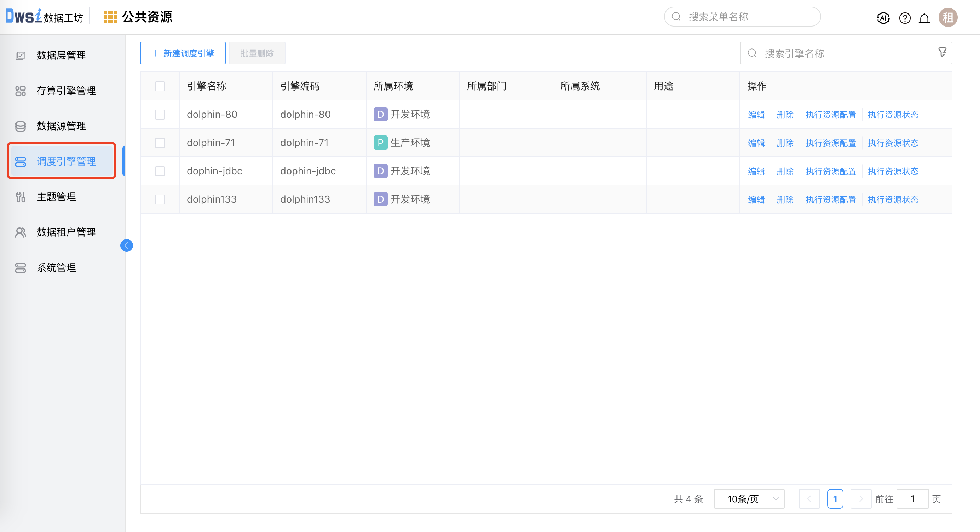Check the checkbox for dolphin-71 row
980x532 pixels.
click(x=160, y=143)
